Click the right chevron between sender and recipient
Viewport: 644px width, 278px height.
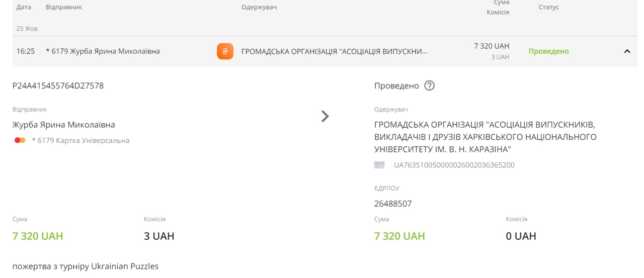[x=325, y=116]
